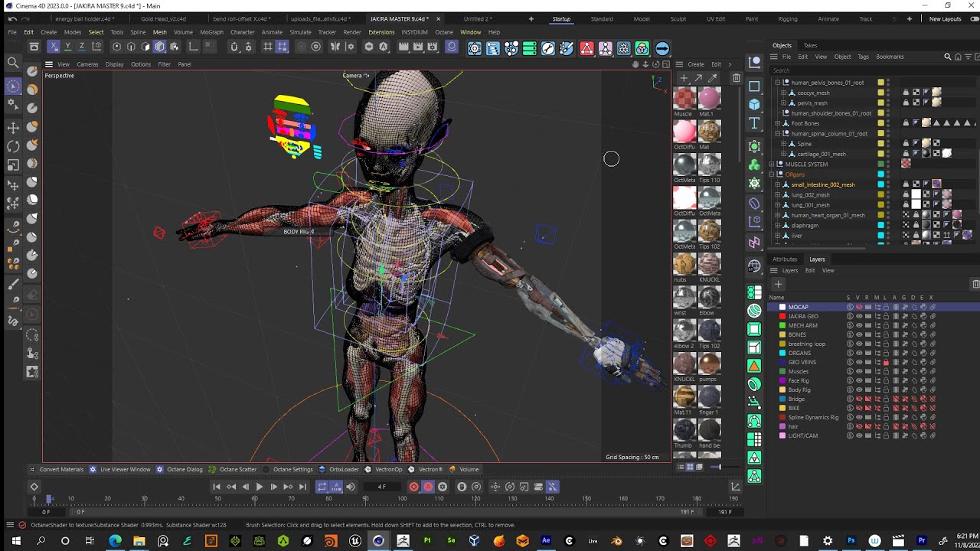Viewport: 980px width, 551px height.
Task: Click the cube primitive icon in right palette
Action: pyautogui.click(x=754, y=104)
